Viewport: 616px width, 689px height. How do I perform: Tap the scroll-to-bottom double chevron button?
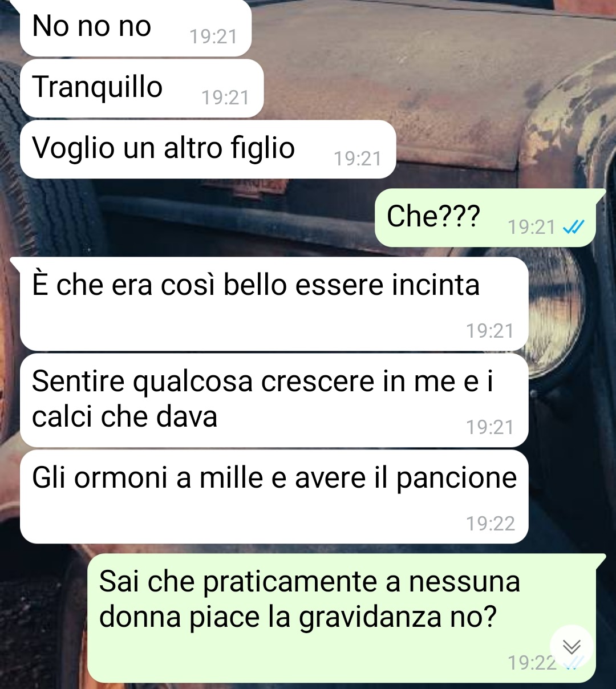coord(572,647)
